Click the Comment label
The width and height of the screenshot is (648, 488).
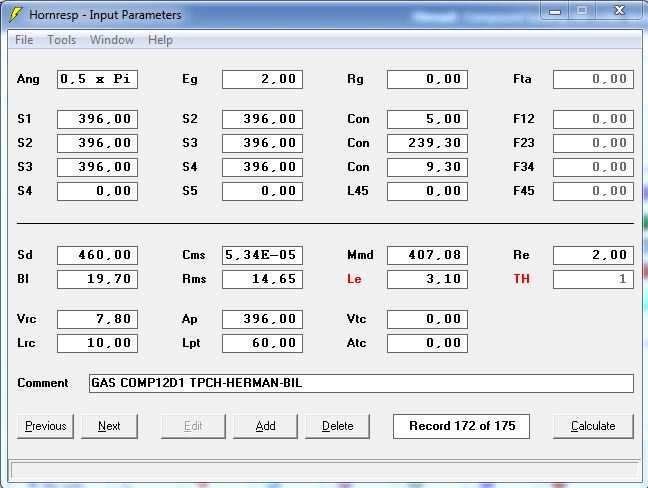coord(43,383)
